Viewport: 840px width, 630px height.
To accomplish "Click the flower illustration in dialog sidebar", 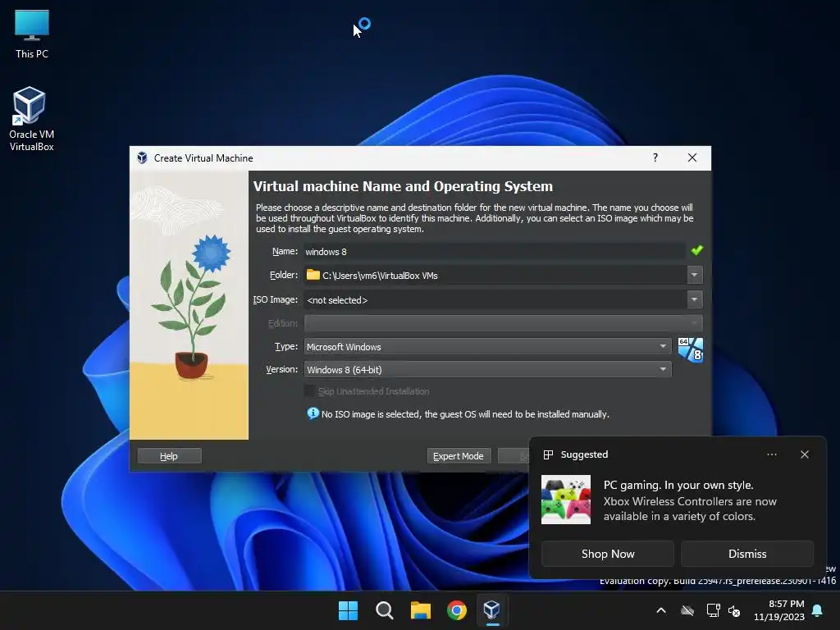I will pos(189,305).
